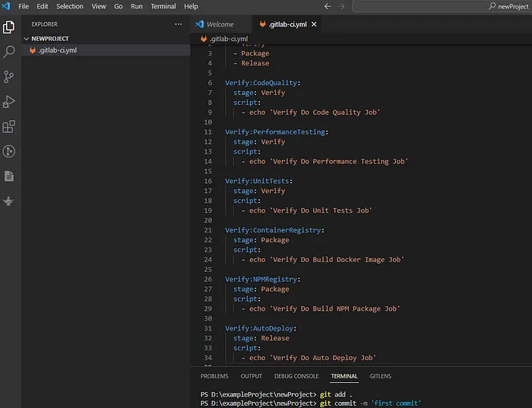Open the Terminal menu
Image resolution: width=532 pixels, height=408 pixels.
163,6
